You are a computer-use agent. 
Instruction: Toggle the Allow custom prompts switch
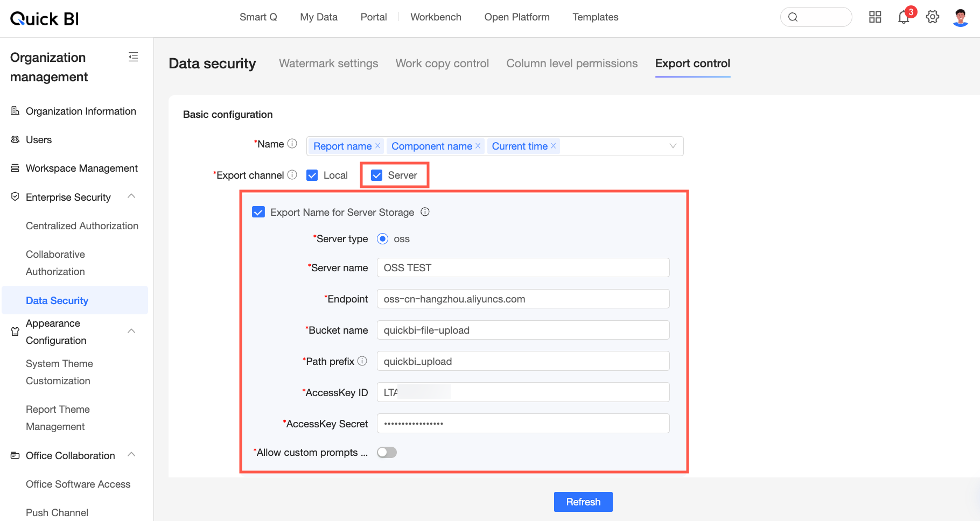(387, 453)
